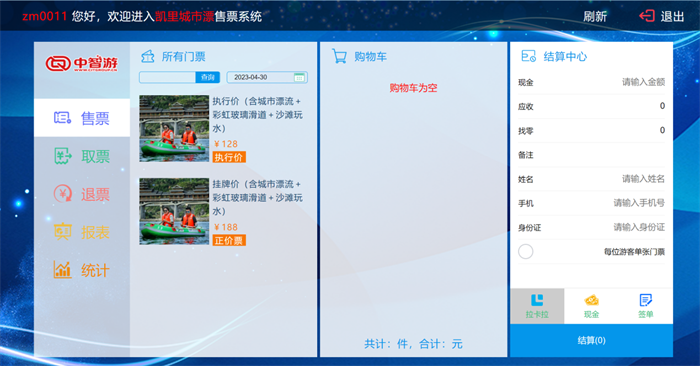Click the 结算(0) checkout button
Image resolution: width=700 pixels, height=366 pixels.
click(x=591, y=340)
